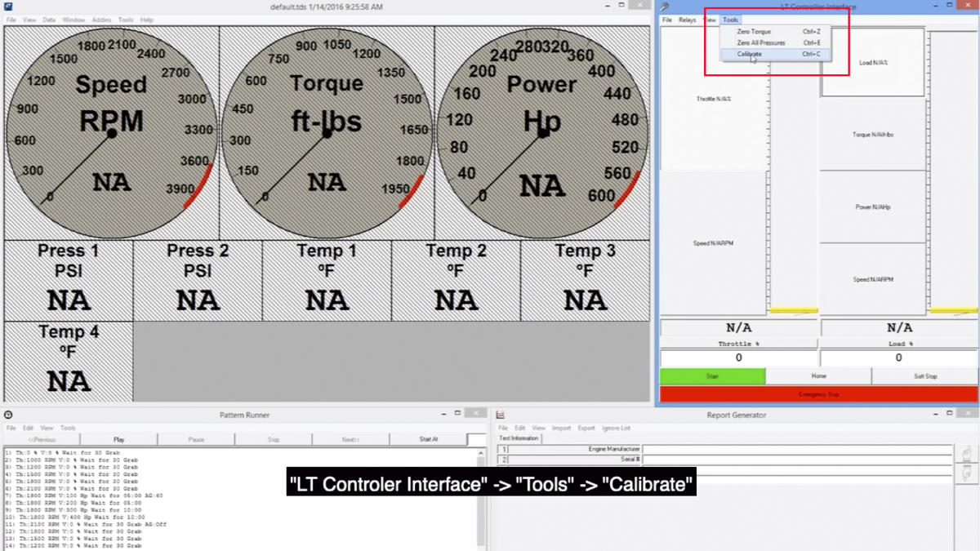Image resolution: width=980 pixels, height=551 pixels.
Task: Click the upper icon beside Engine Manufacturer row
Action: point(967,454)
